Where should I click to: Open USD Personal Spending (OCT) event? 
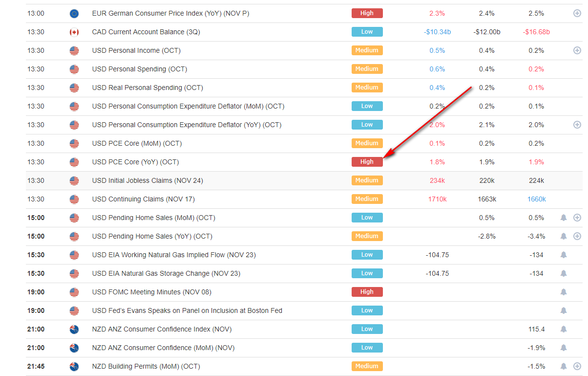(139, 69)
